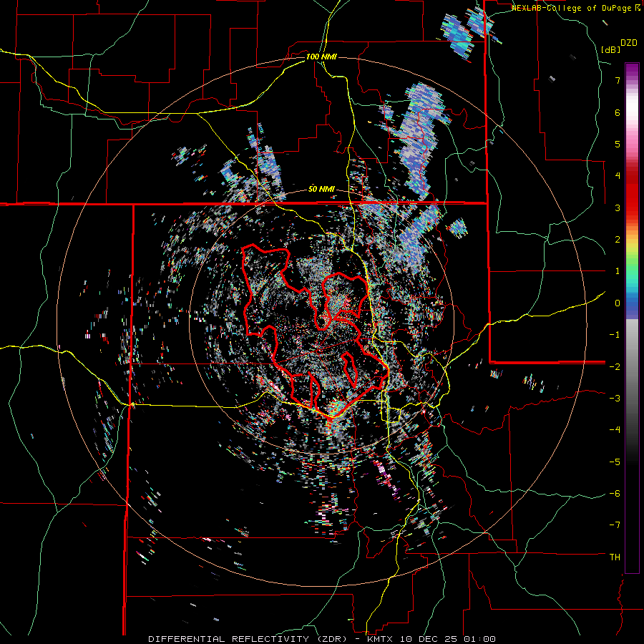Image resolution: width=644 pixels, height=644 pixels.
Task: Click the -5 value on the color scale
Action: [x=615, y=462]
